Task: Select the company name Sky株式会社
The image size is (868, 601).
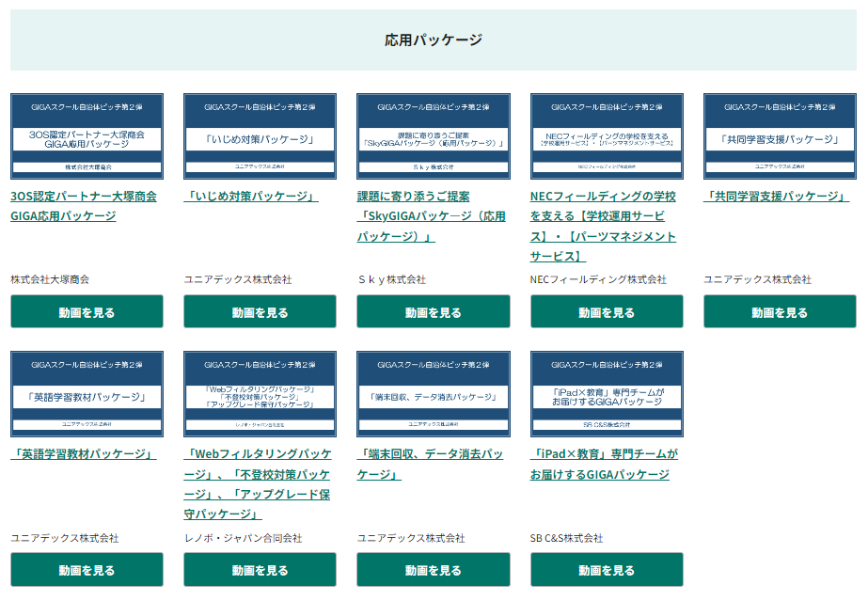Action: coord(392,279)
